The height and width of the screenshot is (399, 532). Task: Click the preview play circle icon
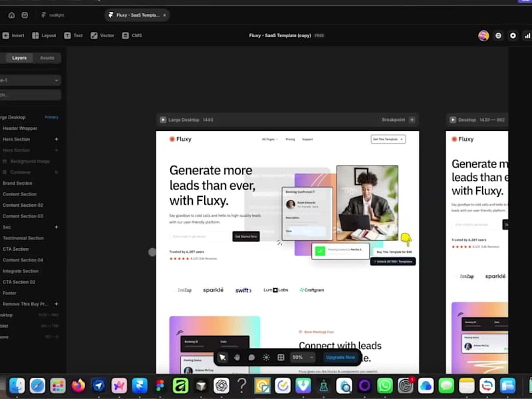click(x=513, y=36)
